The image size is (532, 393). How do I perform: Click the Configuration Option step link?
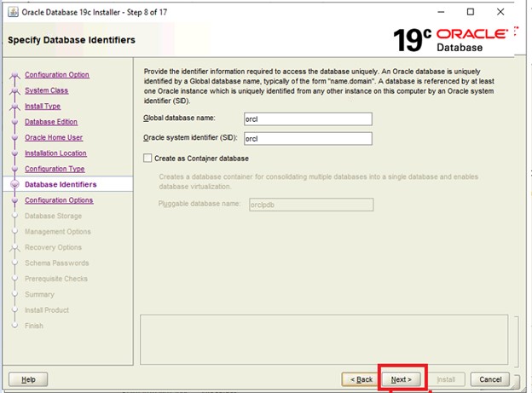click(56, 75)
